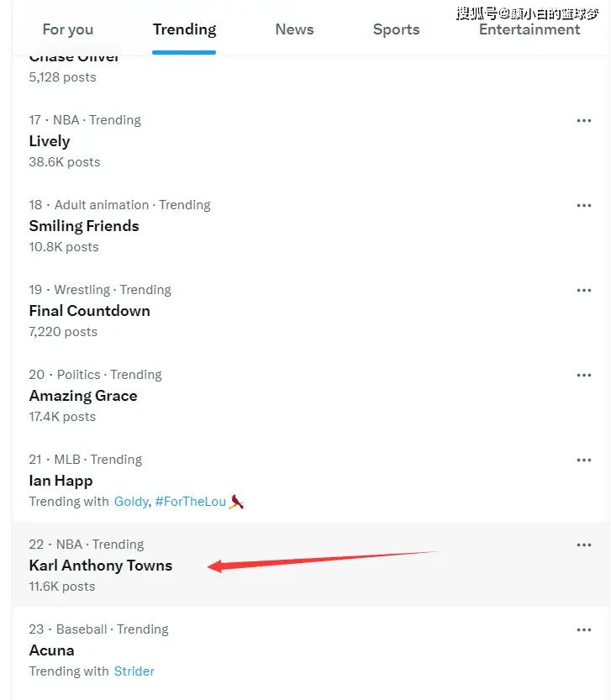
Task: Switch to the For you tab
Action: point(68,29)
